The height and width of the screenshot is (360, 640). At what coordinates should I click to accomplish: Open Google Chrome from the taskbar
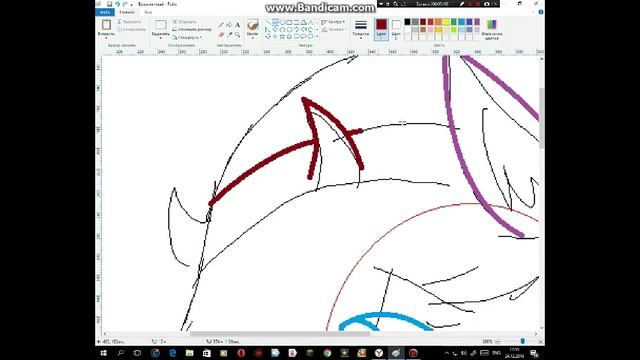[x=327, y=353]
